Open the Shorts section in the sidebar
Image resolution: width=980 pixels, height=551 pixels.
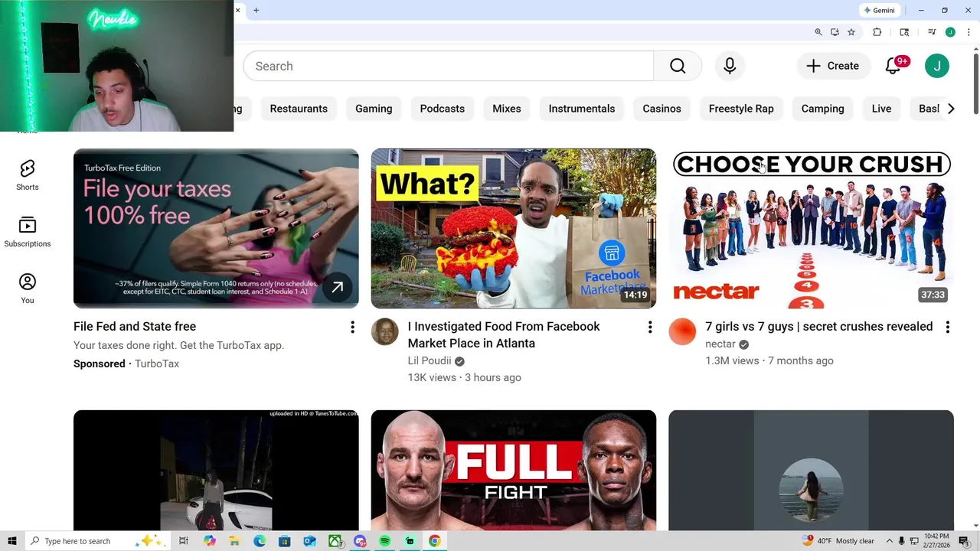pyautogui.click(x=28, y=175)
